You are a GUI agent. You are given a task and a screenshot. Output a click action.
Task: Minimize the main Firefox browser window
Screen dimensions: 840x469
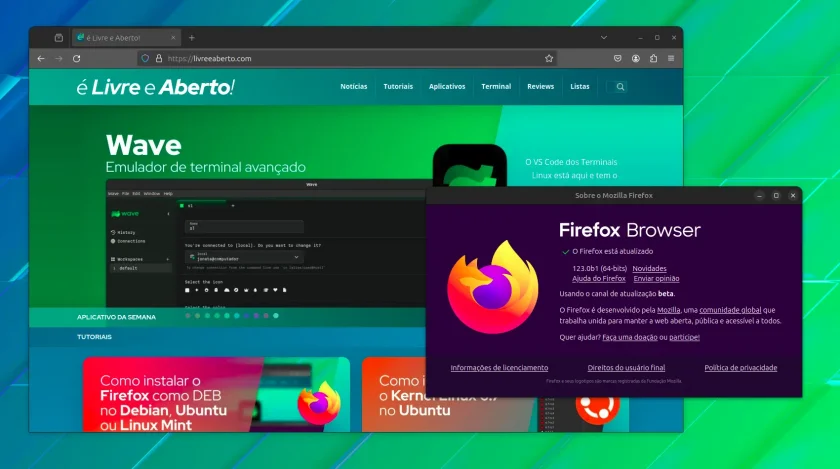(x=640, y=38)
